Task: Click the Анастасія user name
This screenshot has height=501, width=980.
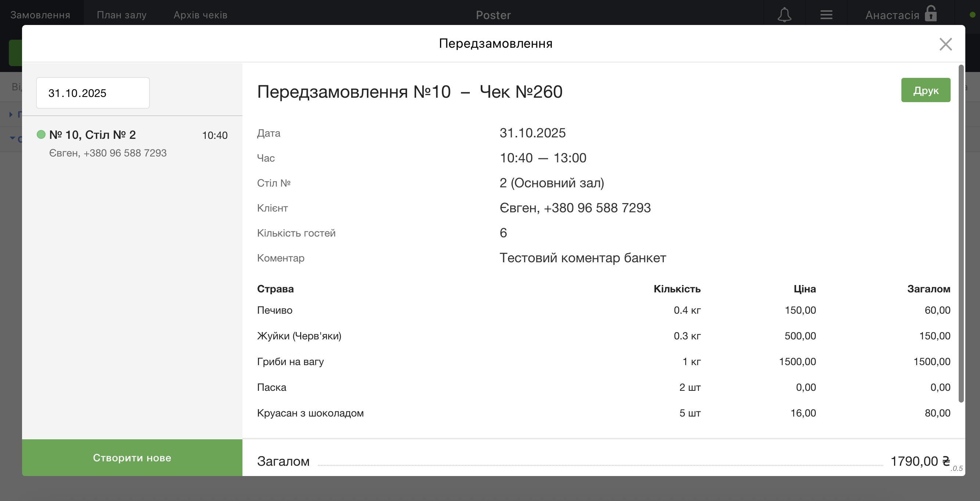Action: (x=892, y=15)
